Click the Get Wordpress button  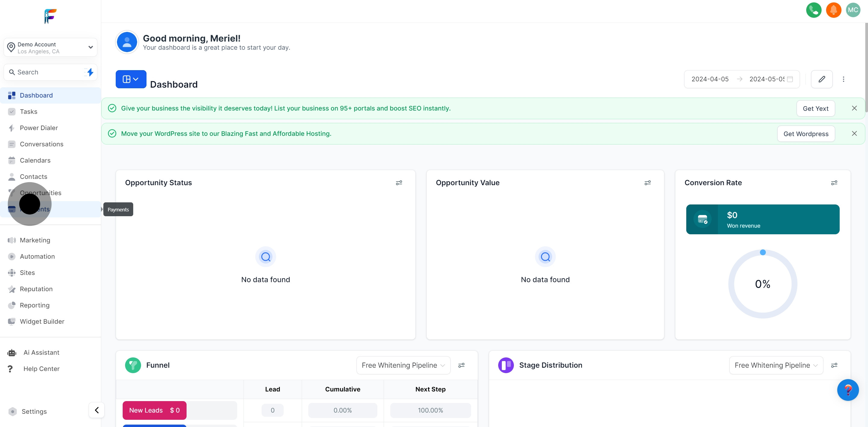click(x=806, y=134)
